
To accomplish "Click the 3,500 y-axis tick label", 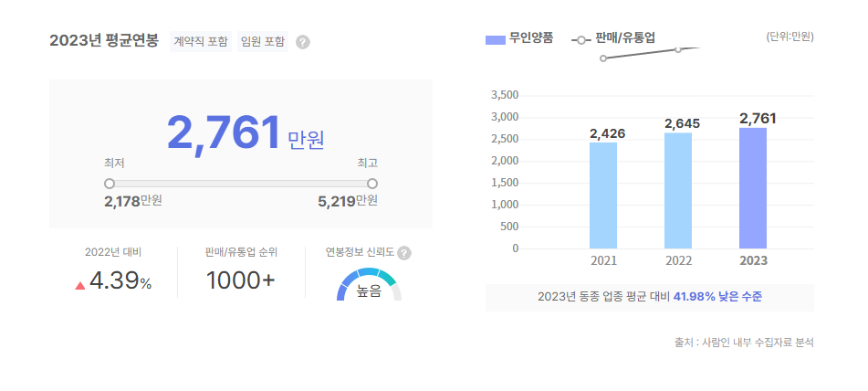I will 505,95.
